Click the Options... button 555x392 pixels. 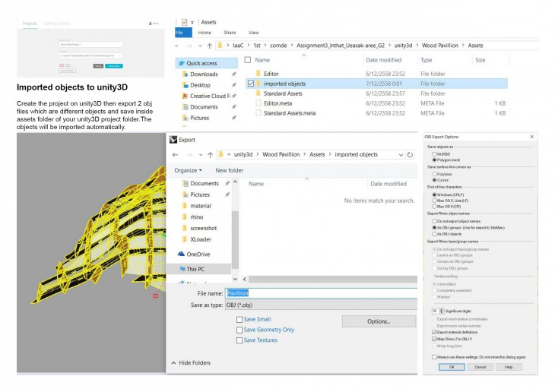tap(378, 321)
